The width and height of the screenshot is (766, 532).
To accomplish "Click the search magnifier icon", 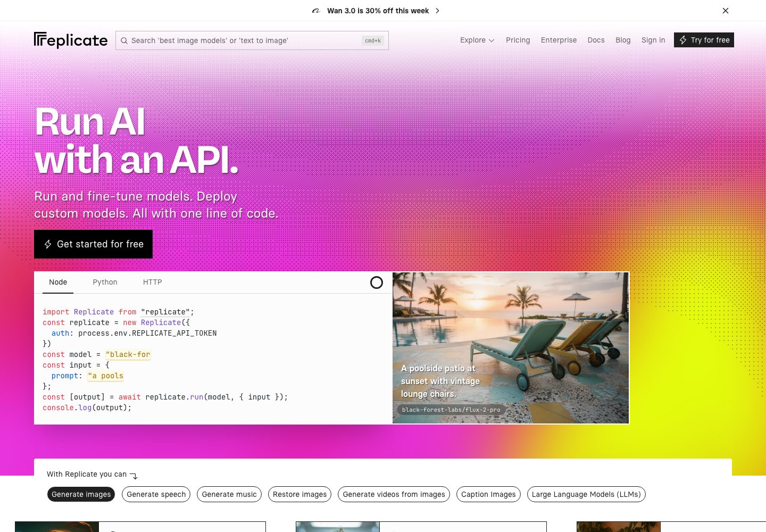I will click(x=124, y=40).
